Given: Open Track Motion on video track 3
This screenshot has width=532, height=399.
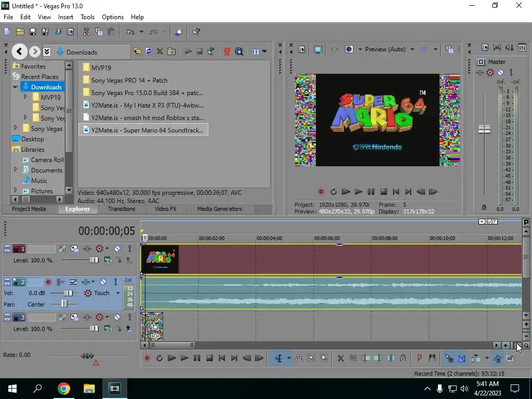Looking at the screenshot, I should point(75,317).
